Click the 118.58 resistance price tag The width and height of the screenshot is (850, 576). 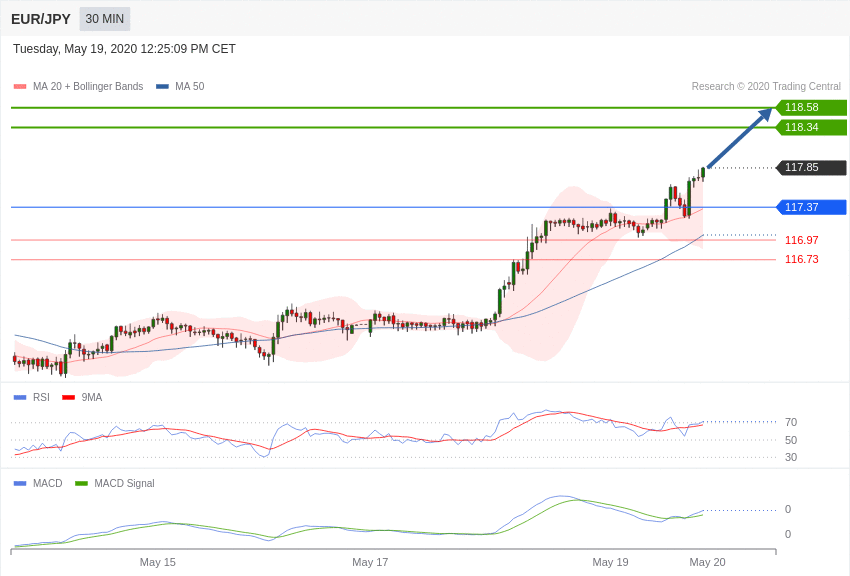coord(811,107)
